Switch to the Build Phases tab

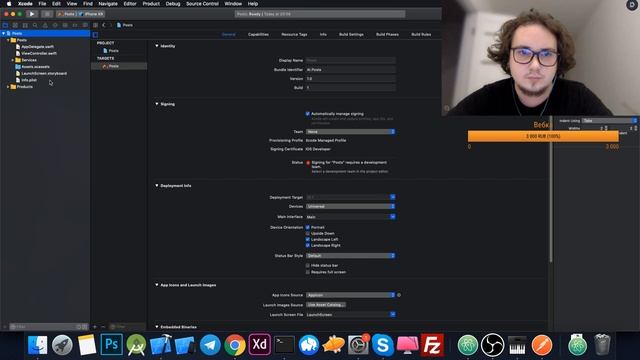tap(387, 35)
